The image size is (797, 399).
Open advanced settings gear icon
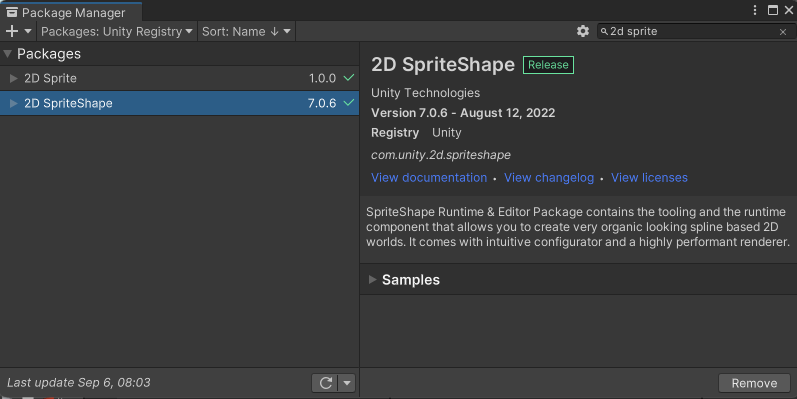583,31
